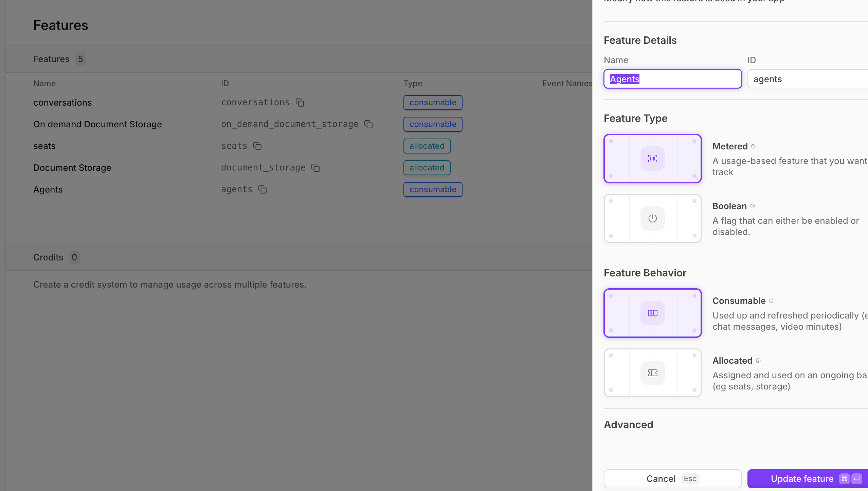Screen dimensions: 868x491
Task: Click the info icon beside Metered
Action: (753, 146)
